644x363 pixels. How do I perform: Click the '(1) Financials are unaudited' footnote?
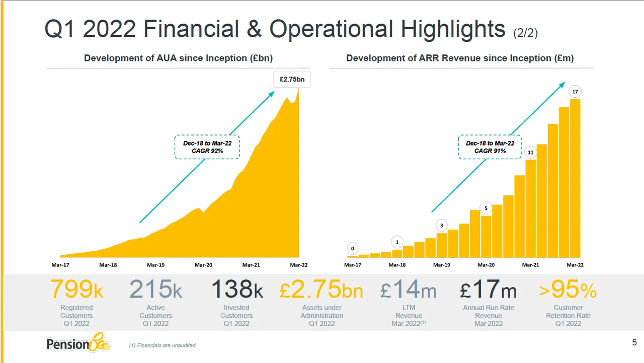click(163, 345)
